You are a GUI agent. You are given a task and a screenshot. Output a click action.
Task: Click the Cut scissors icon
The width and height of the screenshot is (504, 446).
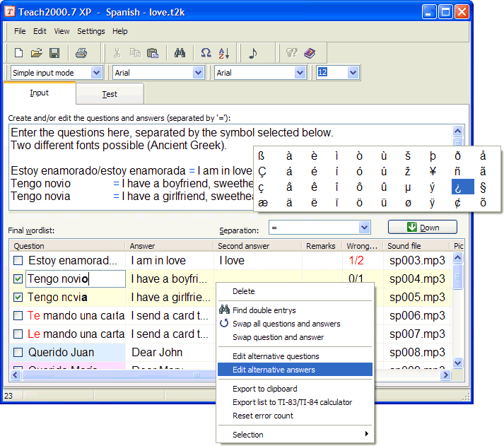click(x=117, y=53)
